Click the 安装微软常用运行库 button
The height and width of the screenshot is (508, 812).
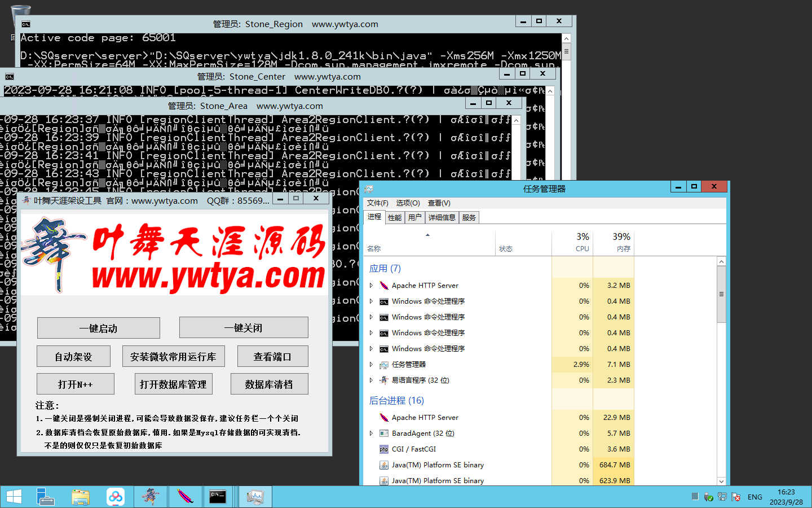coord(173,357)
